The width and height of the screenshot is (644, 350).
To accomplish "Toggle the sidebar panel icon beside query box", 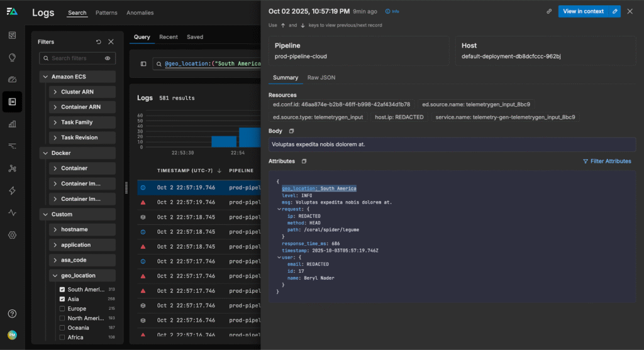I will pyautogui.click(x=143, y=64).
